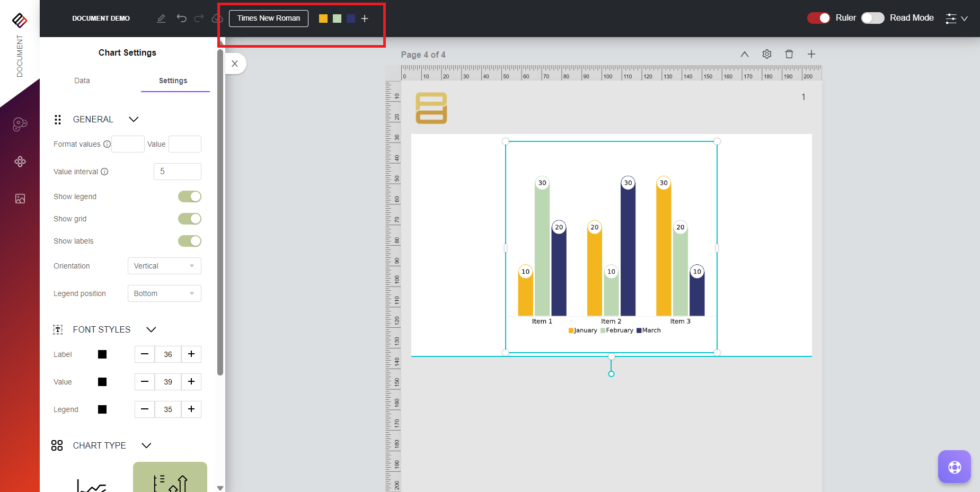The image size is (980, 492).
Task: Delete page with trash icon
Action: pos(789,54)
